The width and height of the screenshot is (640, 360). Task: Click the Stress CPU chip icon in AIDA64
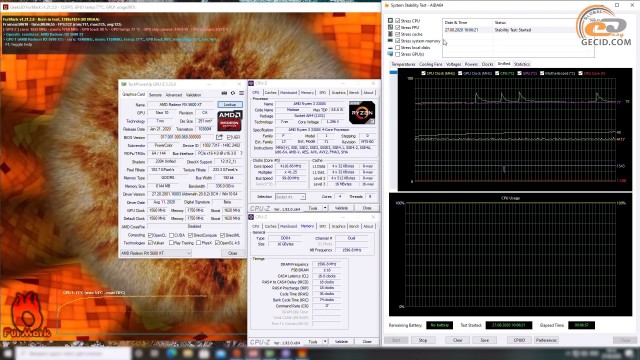point(390,20)
